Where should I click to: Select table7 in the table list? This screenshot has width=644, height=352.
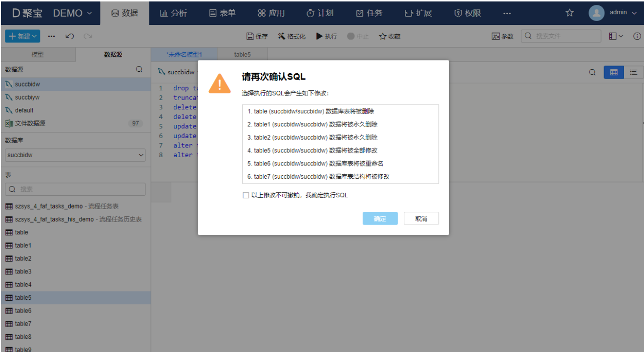(75, 324)
